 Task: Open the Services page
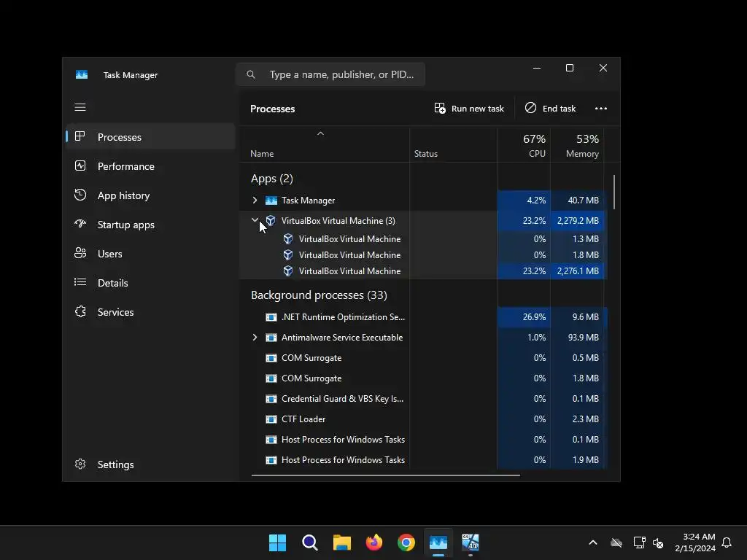click(x=150, y=312)
